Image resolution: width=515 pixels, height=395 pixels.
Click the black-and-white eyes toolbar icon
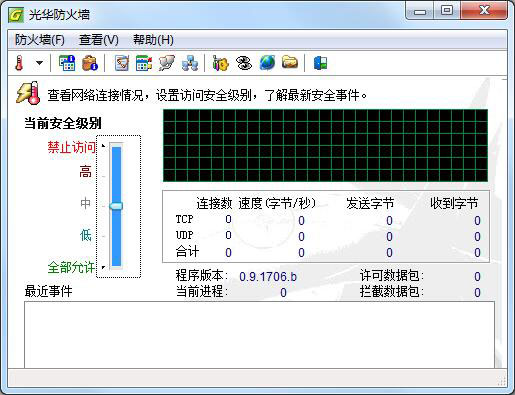[244, 63]
